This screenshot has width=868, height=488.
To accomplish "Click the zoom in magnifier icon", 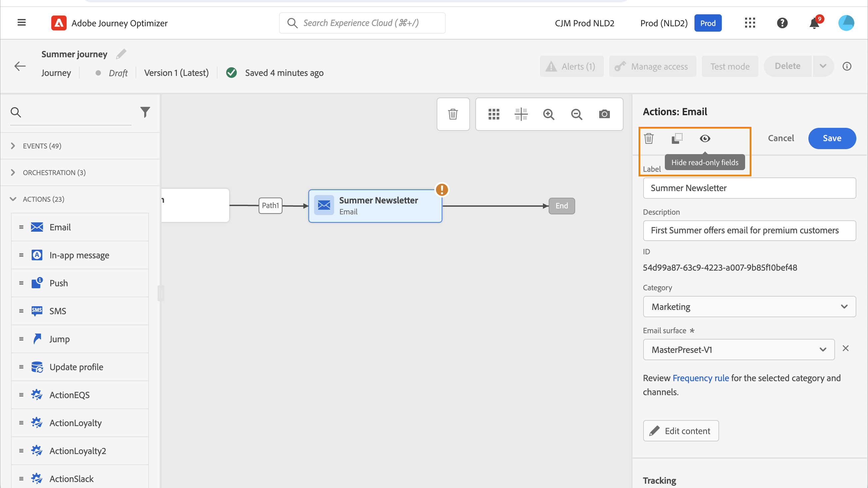I will pyautogui.click(x=549, y=114).
